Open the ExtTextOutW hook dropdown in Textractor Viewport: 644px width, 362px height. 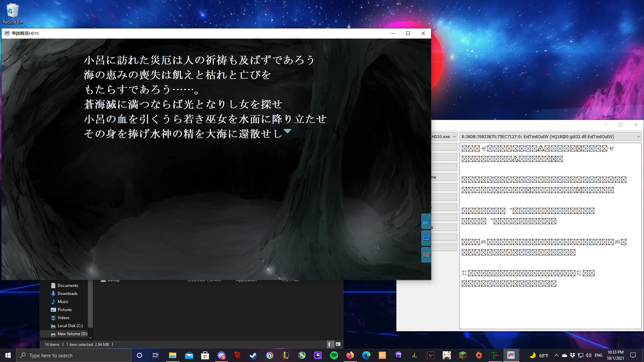[638, 136]
